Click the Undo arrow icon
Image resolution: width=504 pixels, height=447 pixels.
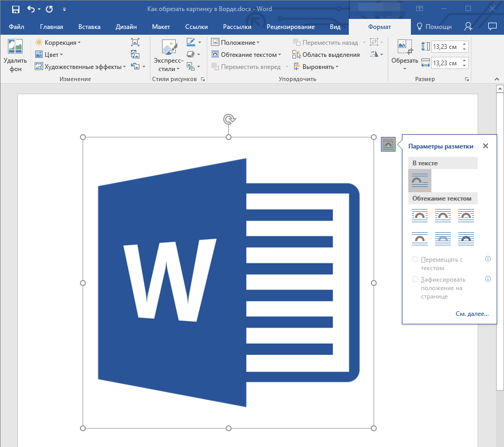click(31, 9)
